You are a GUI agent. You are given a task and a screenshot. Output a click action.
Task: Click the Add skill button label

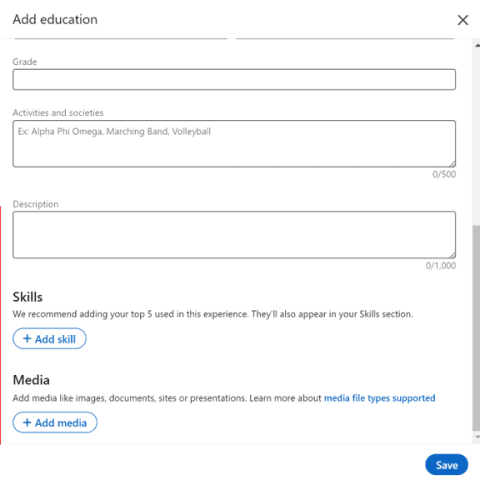pos(55,339)
